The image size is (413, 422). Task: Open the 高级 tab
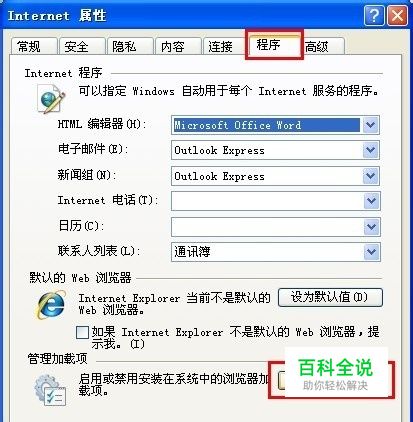click(323, 46)
